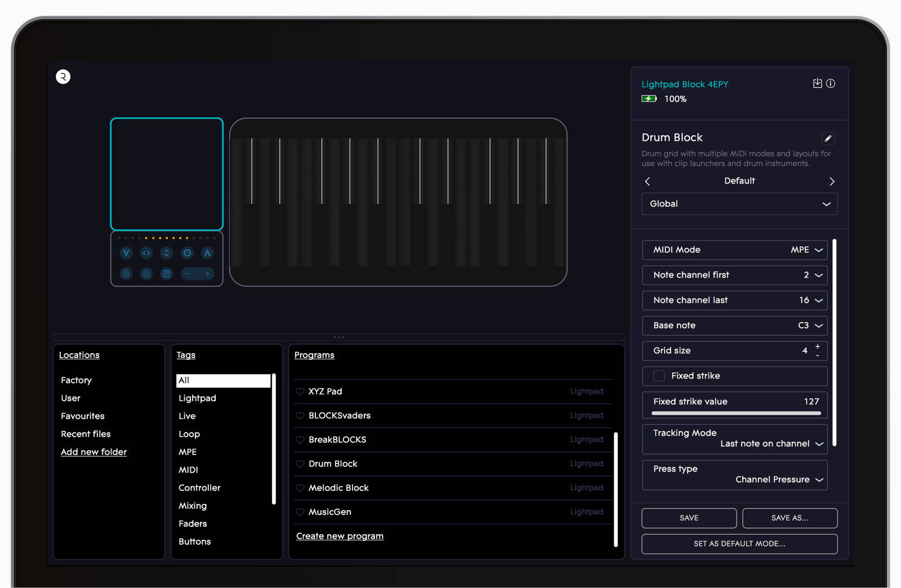Increase Grid size with the plus stepper

(x=818, y=346)
